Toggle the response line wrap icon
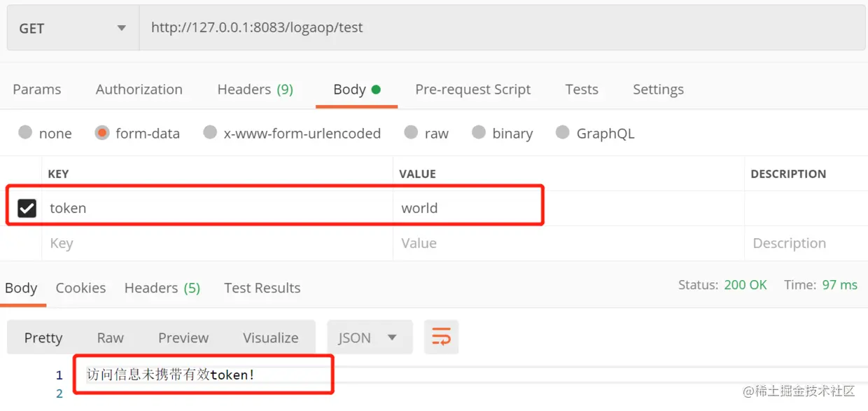Screen dimensions: 868x411 click(442, 337)
